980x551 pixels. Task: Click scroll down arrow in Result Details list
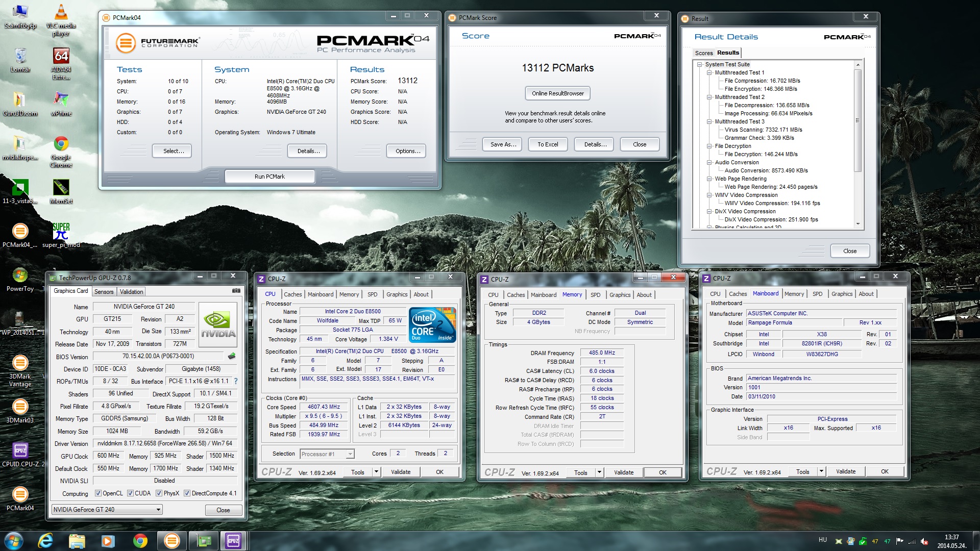coord(857,224)
